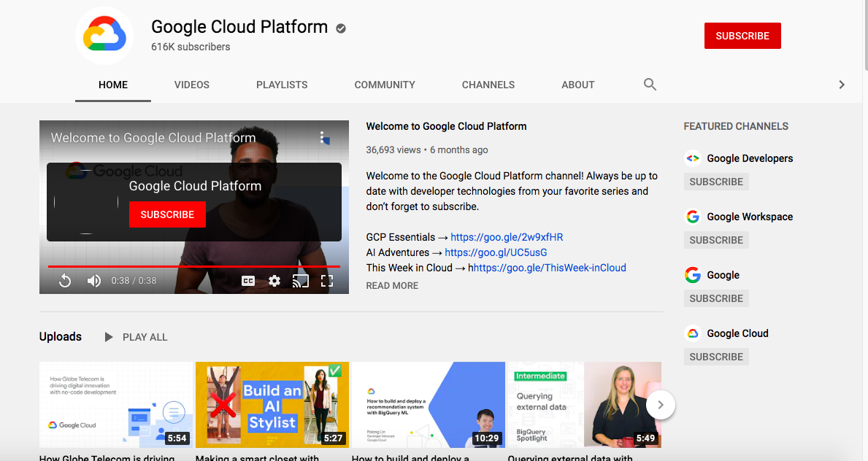
Task: Show more tabs with the right chevron arrow
Action: coord(842,85)
